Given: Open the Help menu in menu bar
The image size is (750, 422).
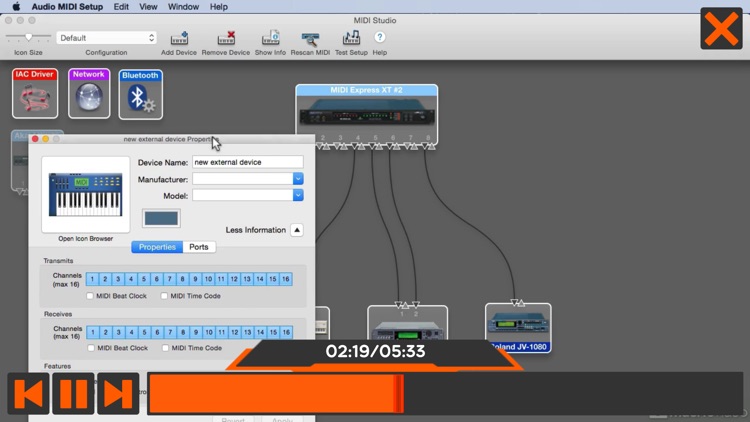Looking at the screenshot, I should point(219,7).
